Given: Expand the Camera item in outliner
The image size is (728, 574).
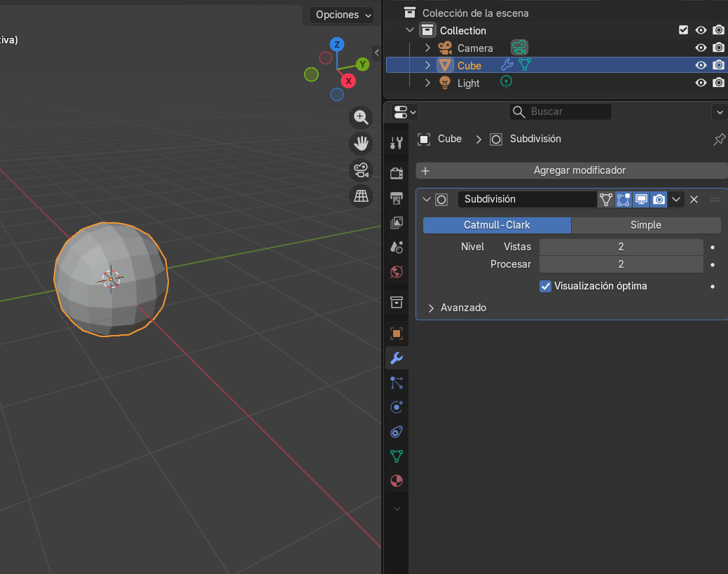Looking at the screenshot, I should coord(427,48).
